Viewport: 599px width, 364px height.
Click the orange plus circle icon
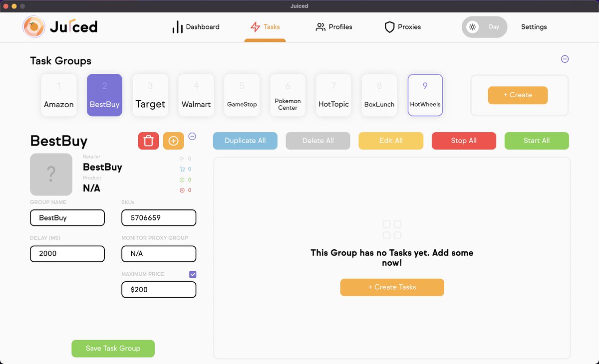[173, 141]
